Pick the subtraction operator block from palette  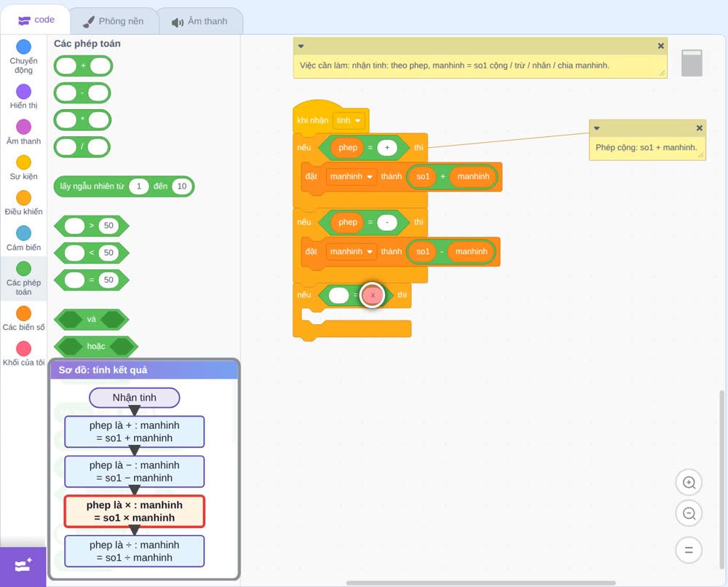82,93
